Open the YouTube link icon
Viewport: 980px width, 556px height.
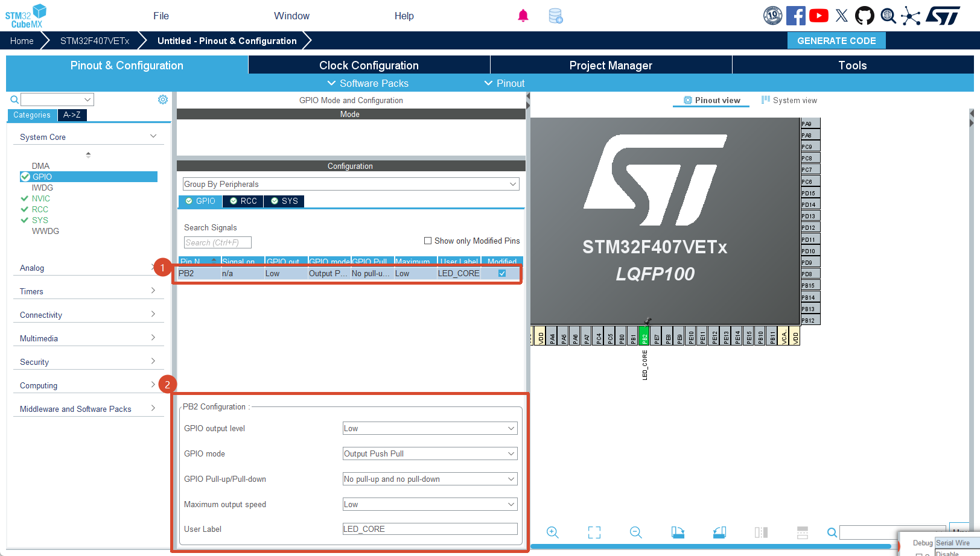(819, 16)
